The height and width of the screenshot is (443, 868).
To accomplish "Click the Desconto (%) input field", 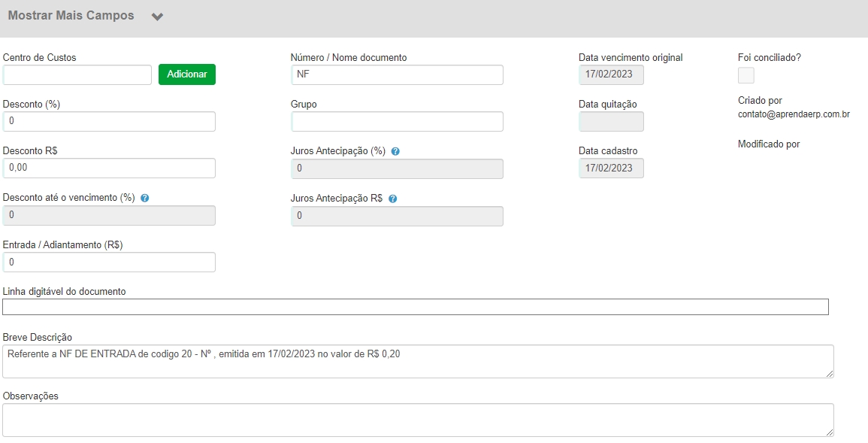I will point(109,122).
